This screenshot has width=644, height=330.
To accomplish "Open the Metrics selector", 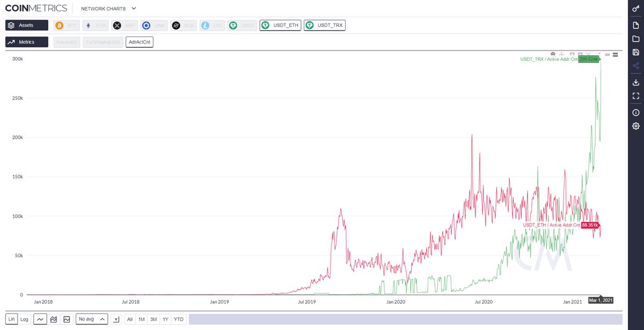I will 27,42.
